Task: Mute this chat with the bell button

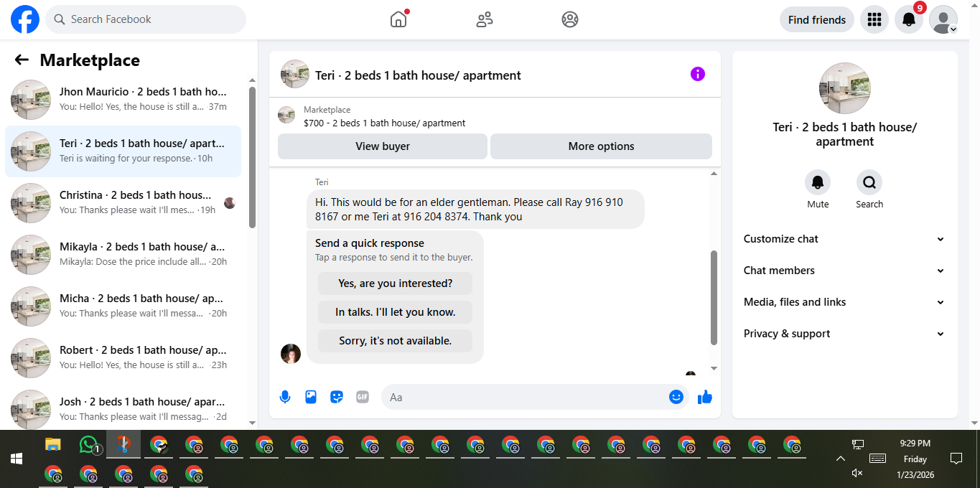Action: click(x=818, y=182)
